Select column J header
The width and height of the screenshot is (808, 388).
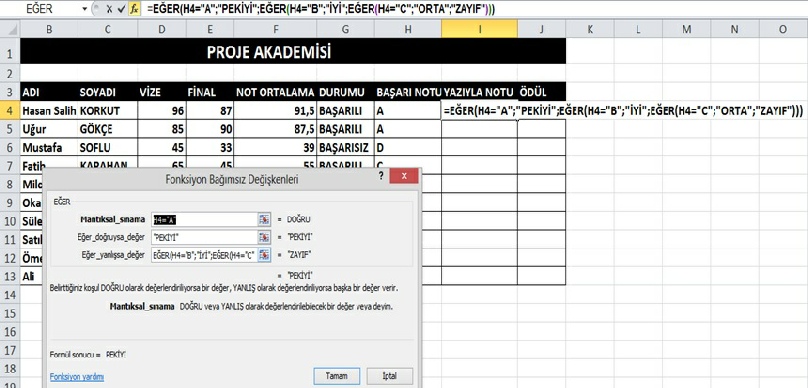click(542, 30)
